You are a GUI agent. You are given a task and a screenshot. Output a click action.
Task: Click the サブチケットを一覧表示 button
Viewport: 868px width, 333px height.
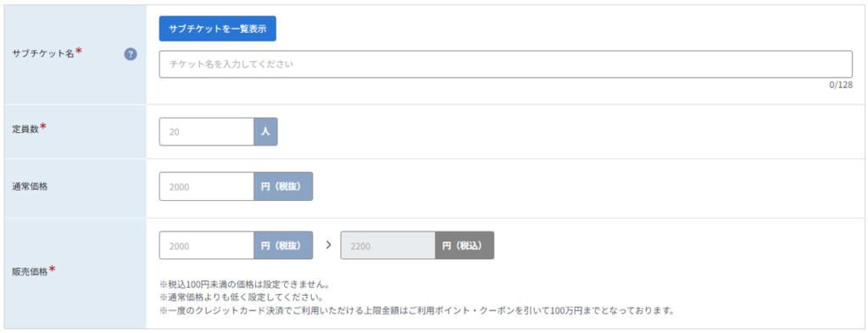[x=218, y=29]
